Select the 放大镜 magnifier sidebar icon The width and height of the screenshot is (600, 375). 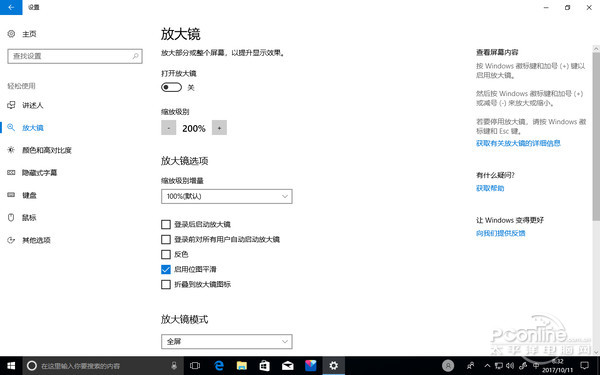click(x=11, y=127)
